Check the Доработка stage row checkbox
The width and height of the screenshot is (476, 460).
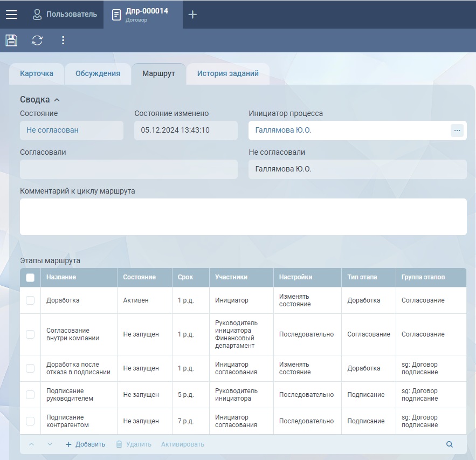tap(30, 300)
